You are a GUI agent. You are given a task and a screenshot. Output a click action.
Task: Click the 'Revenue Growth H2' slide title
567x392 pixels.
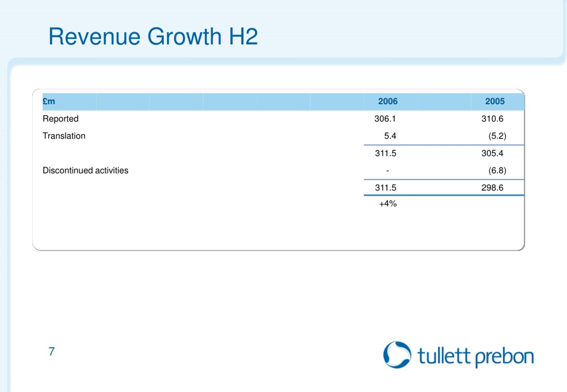coord(153,36)
